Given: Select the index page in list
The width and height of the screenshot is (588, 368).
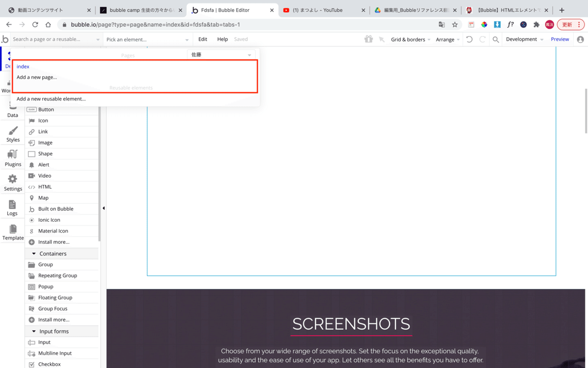Looking at the screenshot, I should click(x=23, y=66).
